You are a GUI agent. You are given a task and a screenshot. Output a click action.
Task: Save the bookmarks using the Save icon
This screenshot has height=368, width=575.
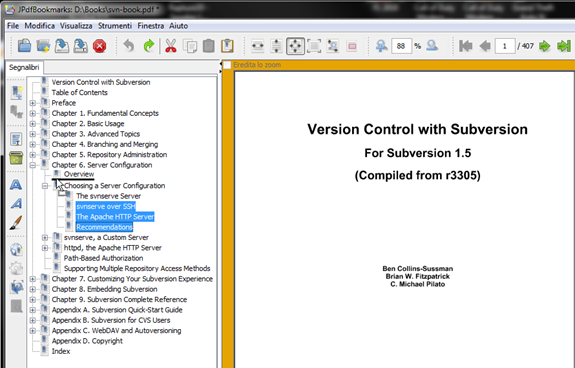pyautogui.click(x=62, y=46)
